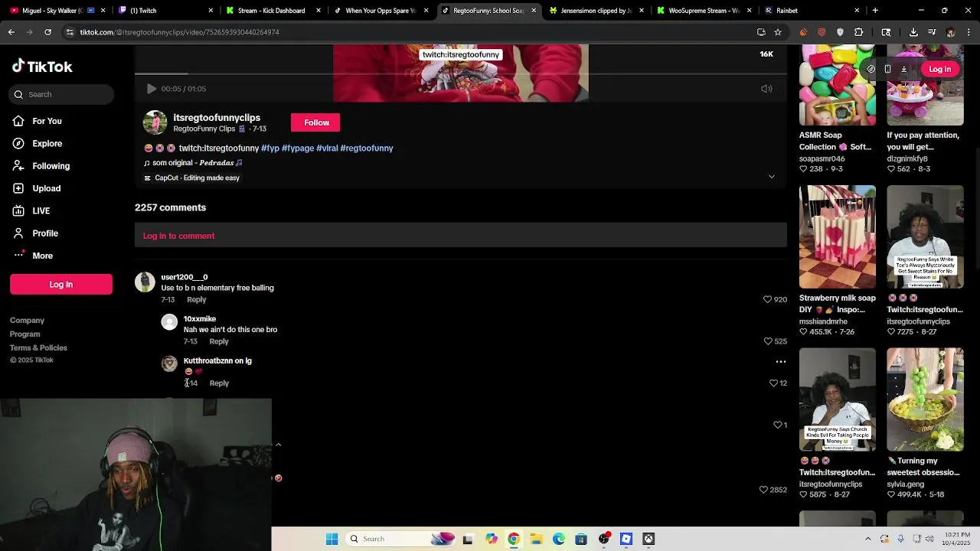The width and height of the screenshot is (980, 551).
Task: Open File Explorer from taskbar
Action: (x=536, y=539)
